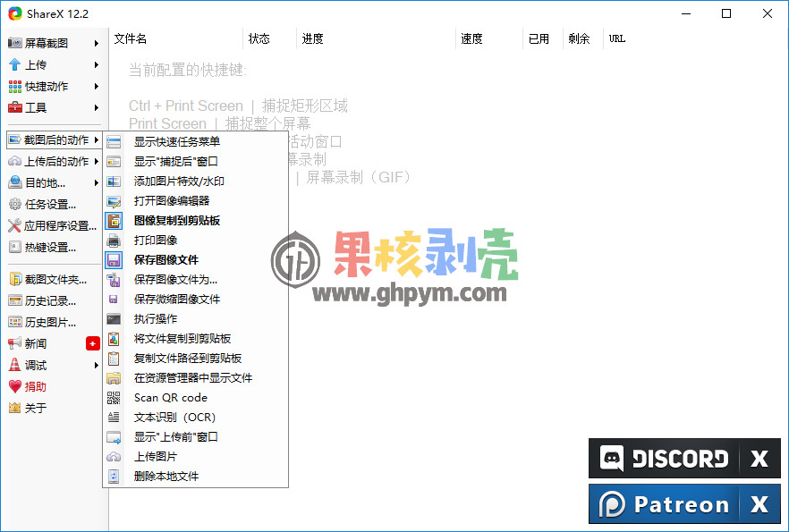Image resolution: width=789 pixels, height=532 pixels.
Task: Sort by the URL column header
Action: click(617, 38)
